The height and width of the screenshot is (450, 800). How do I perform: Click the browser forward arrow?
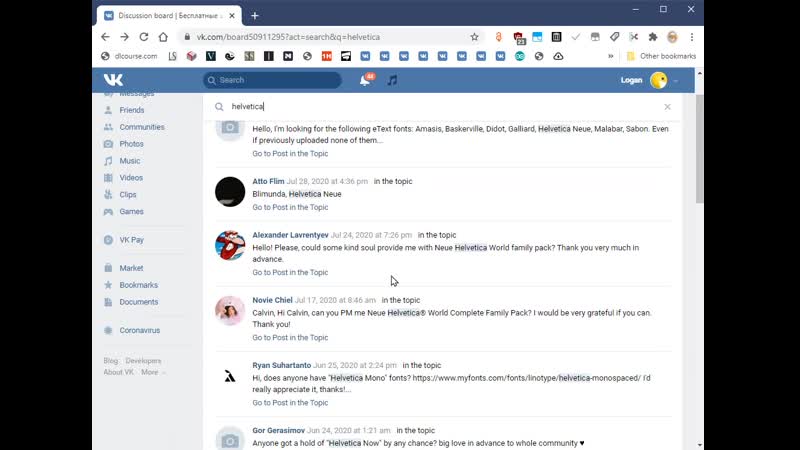point(124,37)
